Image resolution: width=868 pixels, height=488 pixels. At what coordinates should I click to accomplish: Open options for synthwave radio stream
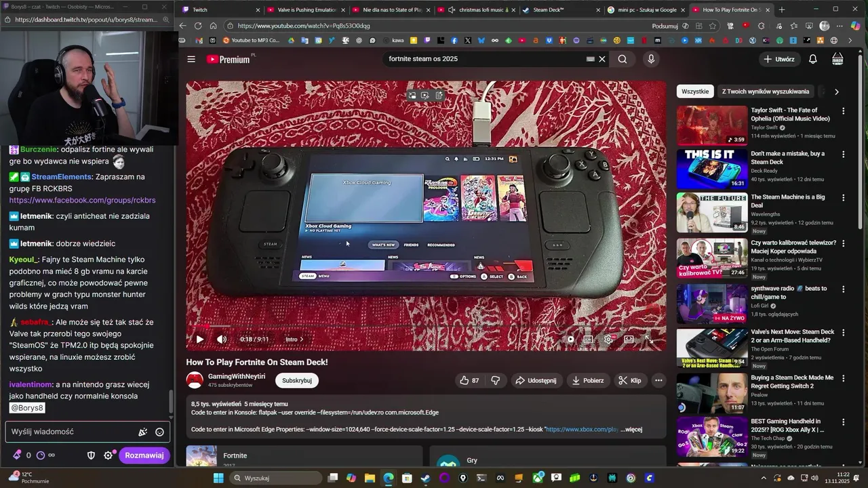coord(844,289)
